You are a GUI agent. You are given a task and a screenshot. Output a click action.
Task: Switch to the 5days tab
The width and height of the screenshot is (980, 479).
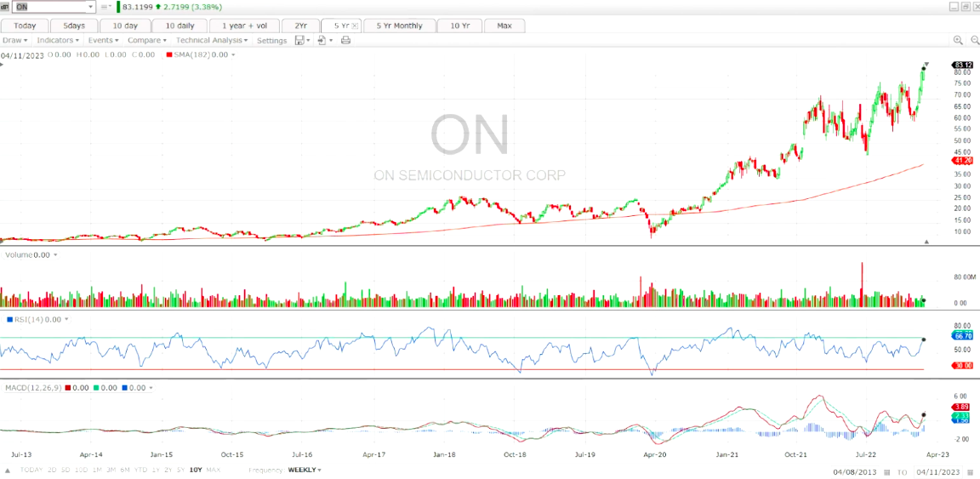pyautogui.click(x=75, y=26)
